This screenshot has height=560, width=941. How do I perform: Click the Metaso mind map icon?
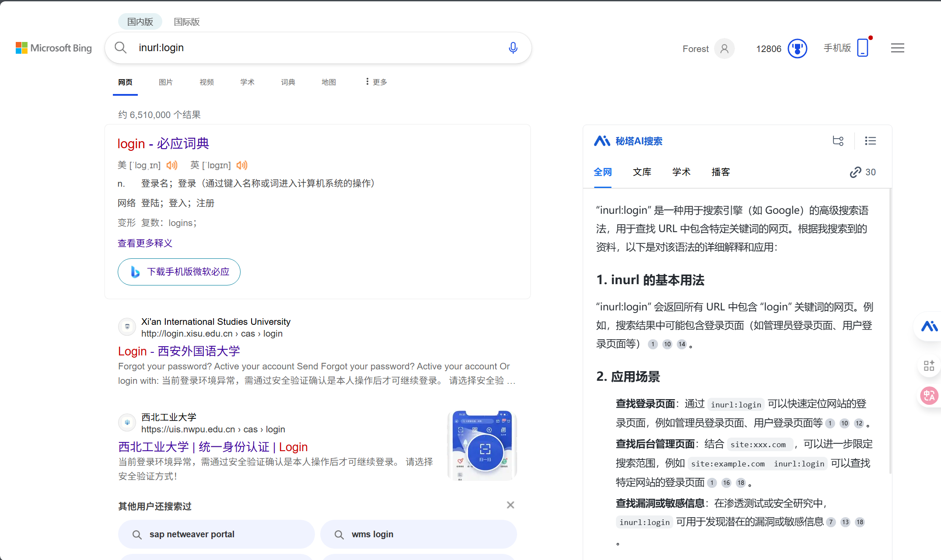click(838, 141)
